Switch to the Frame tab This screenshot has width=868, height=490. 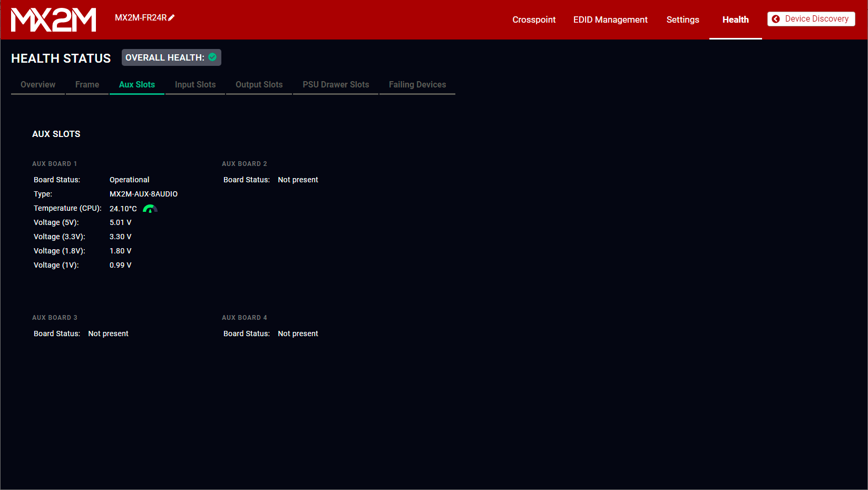pos(87,85)
